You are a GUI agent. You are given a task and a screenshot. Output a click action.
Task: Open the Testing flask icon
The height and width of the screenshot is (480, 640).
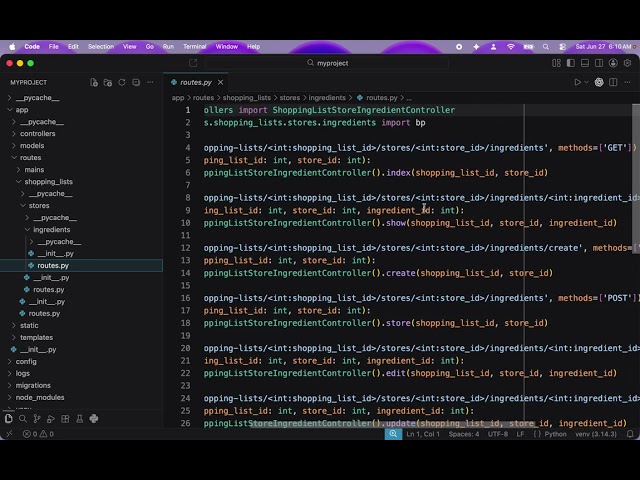80,419
